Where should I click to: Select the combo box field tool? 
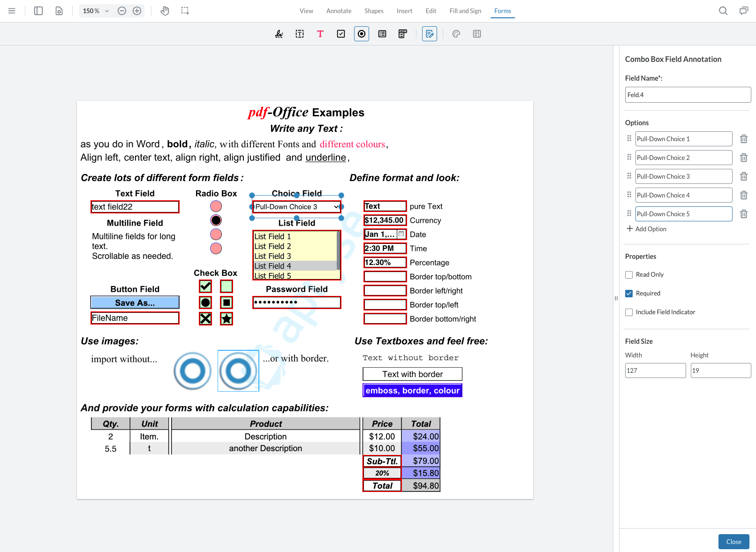coord(403,34)
